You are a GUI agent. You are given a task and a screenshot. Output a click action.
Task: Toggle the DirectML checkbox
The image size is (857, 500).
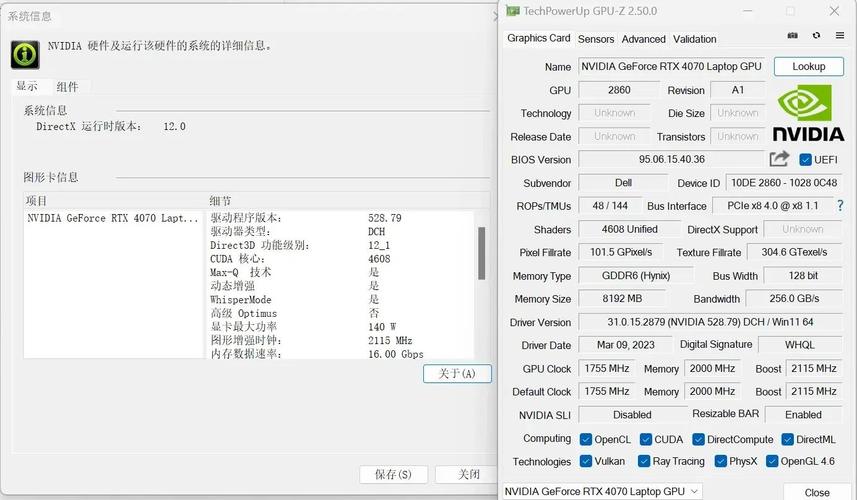pos(788,439)
